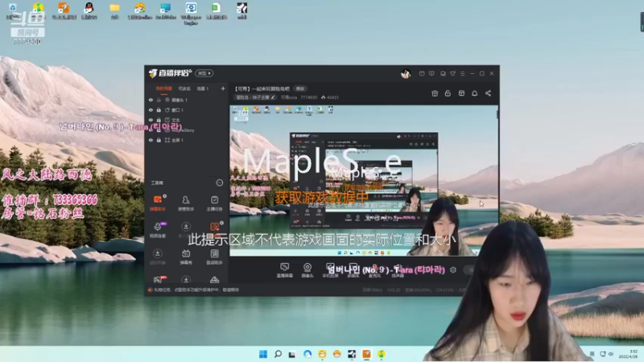Hide the 文本 source

151,120
